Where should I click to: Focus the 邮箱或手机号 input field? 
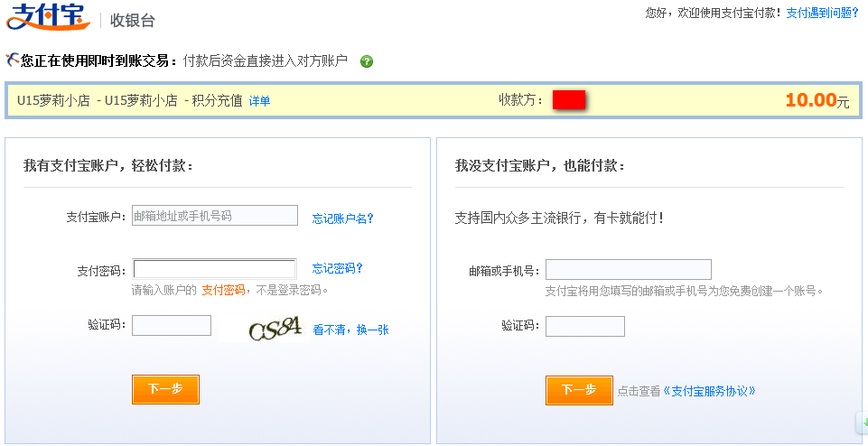tap(628, 270)
